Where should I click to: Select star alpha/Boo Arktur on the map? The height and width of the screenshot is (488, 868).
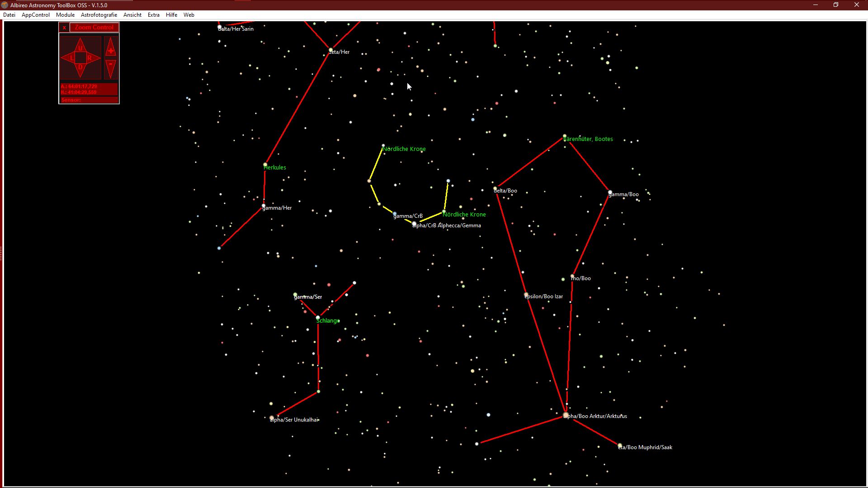point(566,415)
